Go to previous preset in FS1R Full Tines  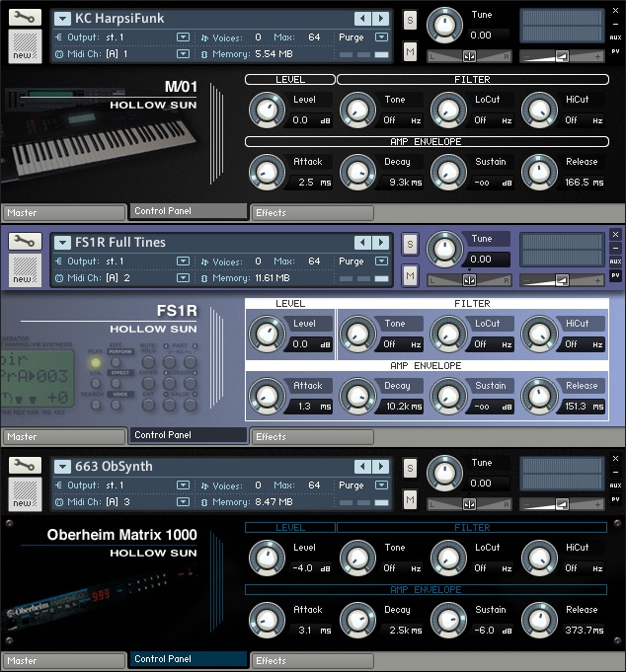[x=362, y=243]
